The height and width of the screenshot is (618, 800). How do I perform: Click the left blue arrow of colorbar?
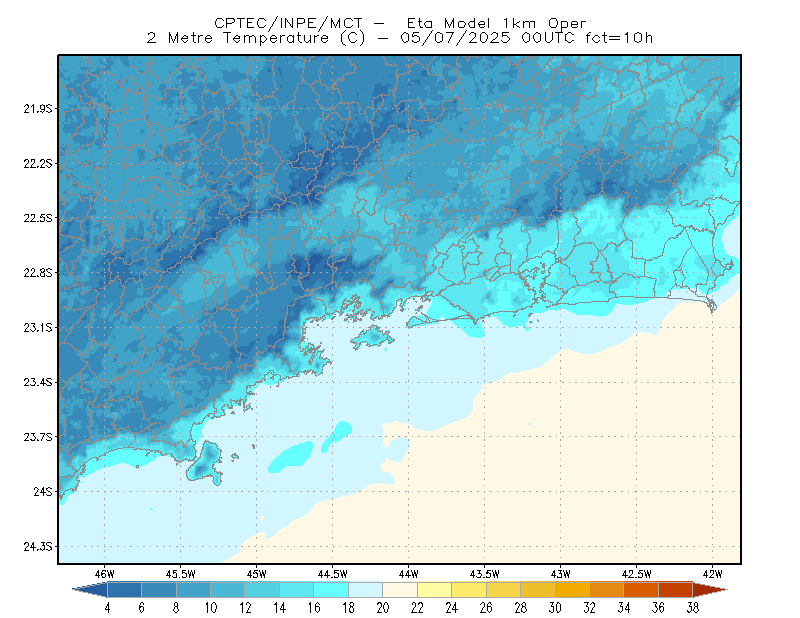(x=90, y=590)
